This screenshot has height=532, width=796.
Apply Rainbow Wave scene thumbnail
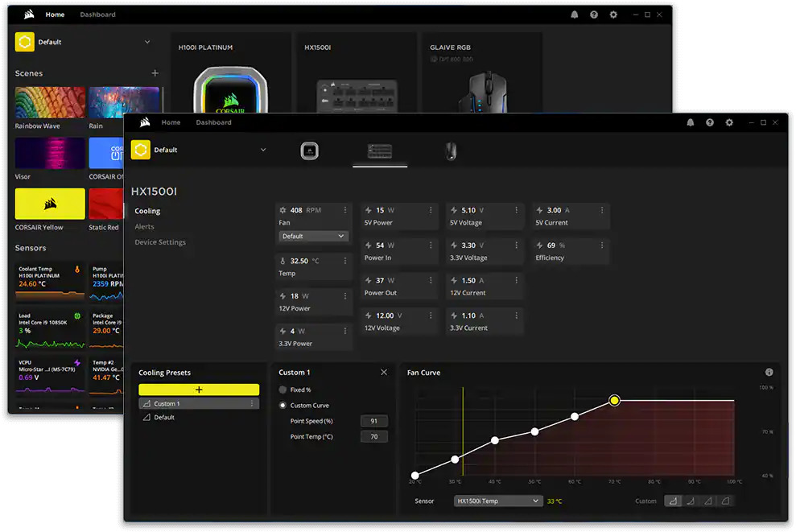(x=50, y=102)
